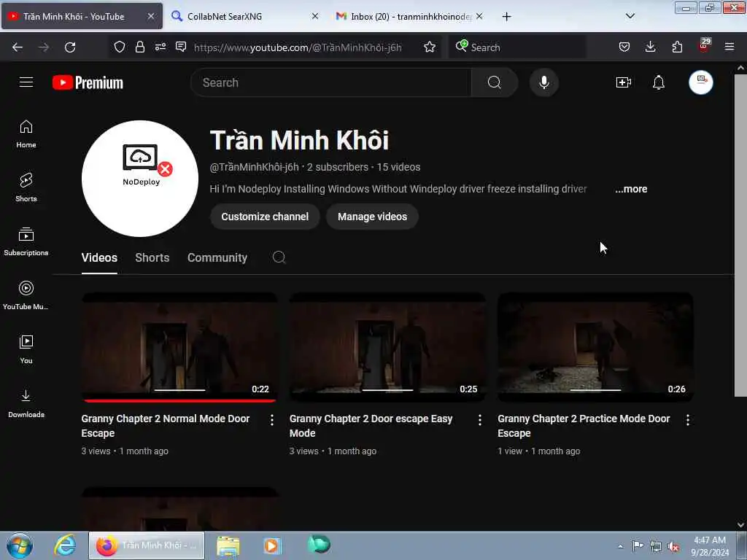Open the YouTube guide hamburger menu
This screenshot has height=560, width=747.
pyautogui.click(x=26, y=82)
